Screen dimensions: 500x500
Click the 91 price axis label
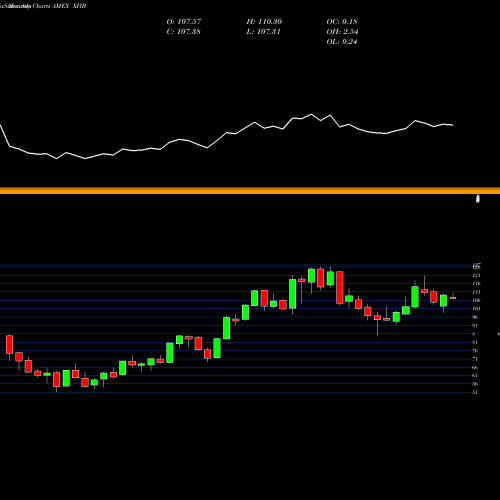coord(475,325)
